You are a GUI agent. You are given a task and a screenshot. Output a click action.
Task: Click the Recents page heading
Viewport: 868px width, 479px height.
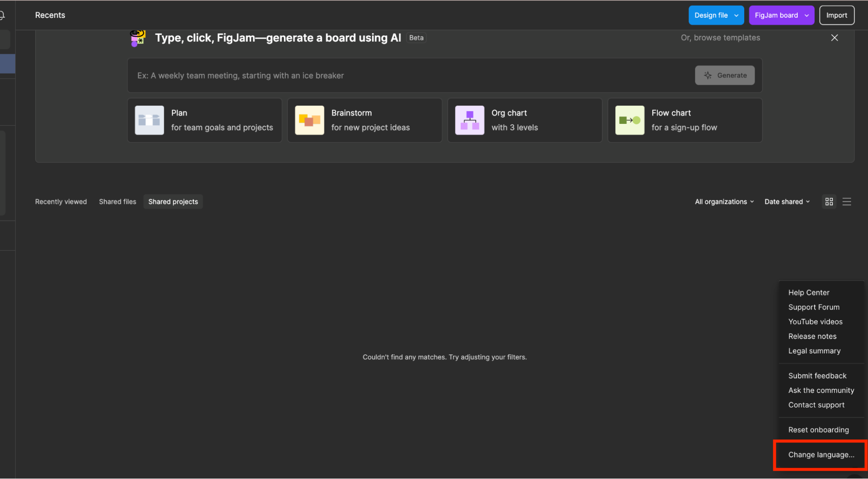(x=50, y=15)
